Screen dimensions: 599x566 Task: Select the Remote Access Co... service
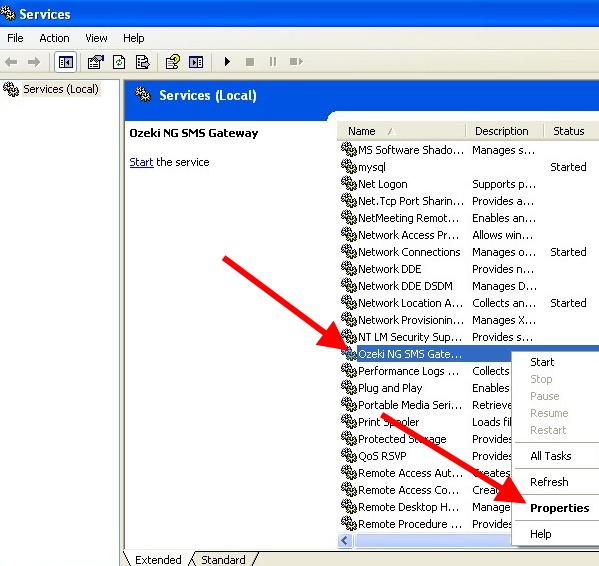pyautogui.click(x=408, y=490)
